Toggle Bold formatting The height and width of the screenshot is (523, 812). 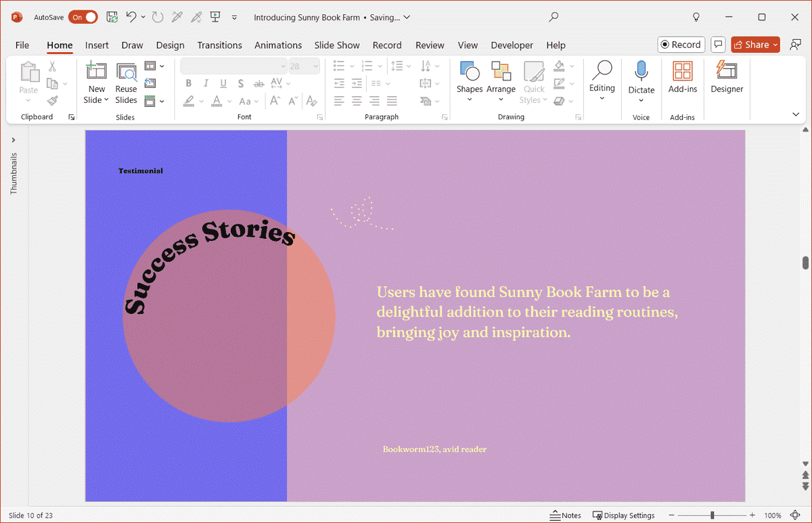tap(188, 83)
